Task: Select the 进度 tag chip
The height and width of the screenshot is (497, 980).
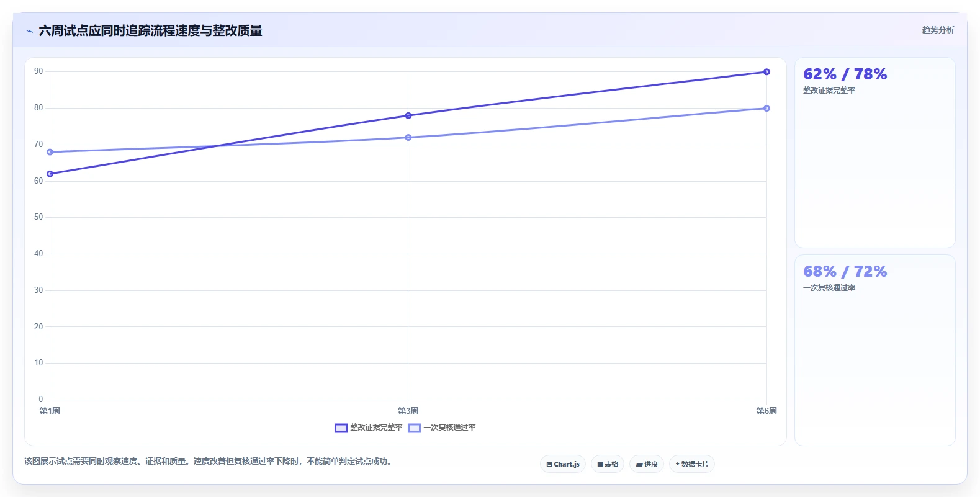Action: (647, 464)
